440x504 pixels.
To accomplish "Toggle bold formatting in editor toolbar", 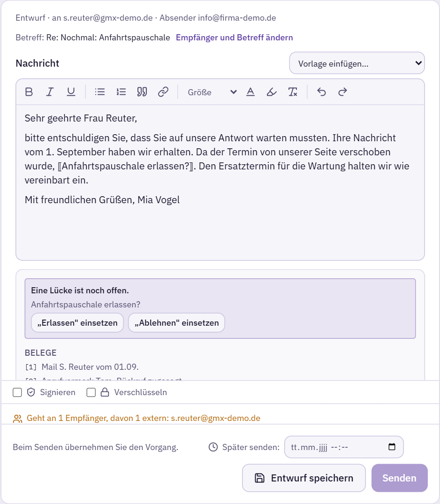I will point(29,92).
